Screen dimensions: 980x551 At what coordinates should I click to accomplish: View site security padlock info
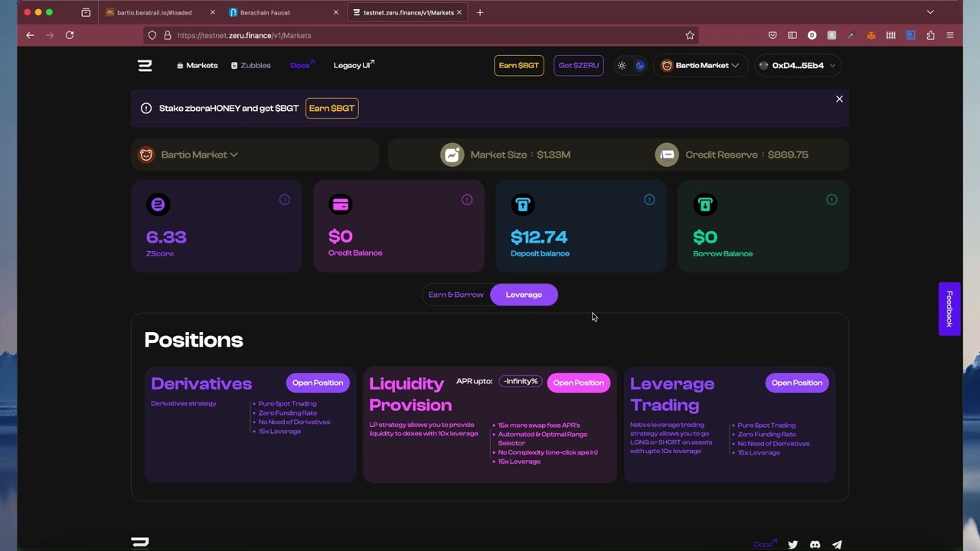167,35
